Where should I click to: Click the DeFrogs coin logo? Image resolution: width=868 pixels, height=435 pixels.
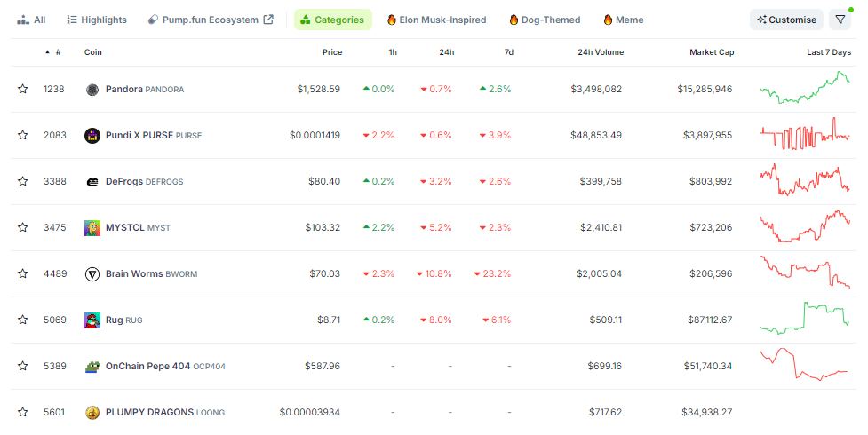[92, 181]
